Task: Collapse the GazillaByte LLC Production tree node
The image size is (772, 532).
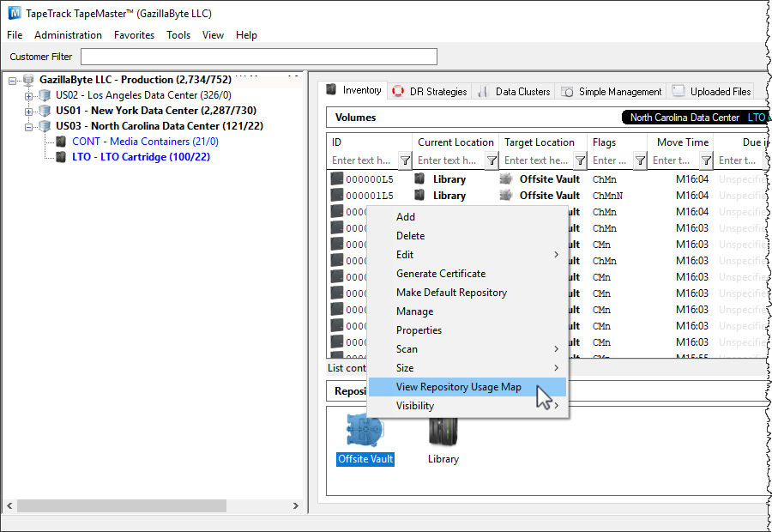Action: tap(12, 81)
